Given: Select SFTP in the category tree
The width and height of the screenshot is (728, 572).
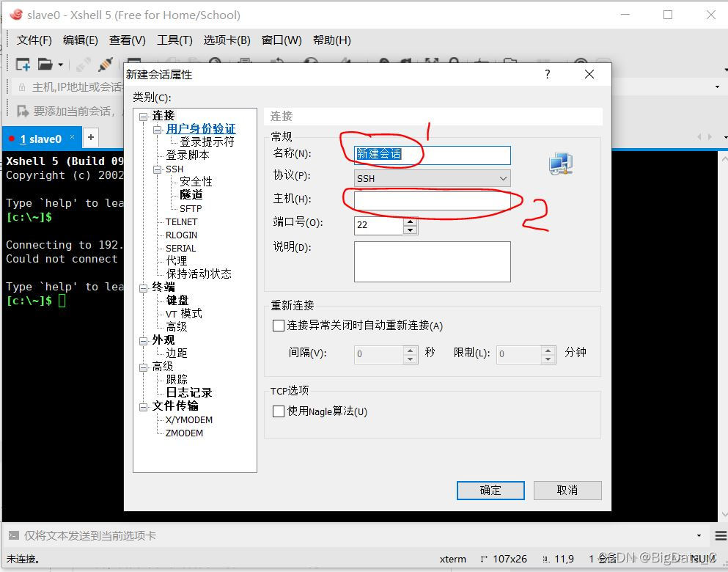Looking at the screenshot, I should (x=191, y=208).
